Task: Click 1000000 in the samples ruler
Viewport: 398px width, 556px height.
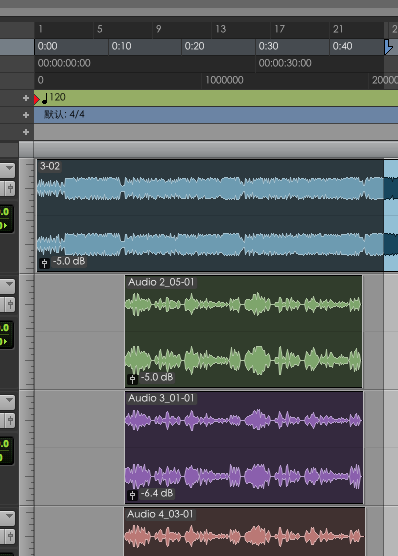Action: pos(224,80)
